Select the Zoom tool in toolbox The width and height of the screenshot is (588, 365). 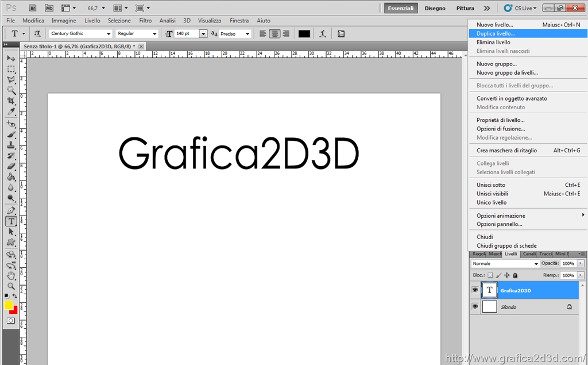click(11, 286)
